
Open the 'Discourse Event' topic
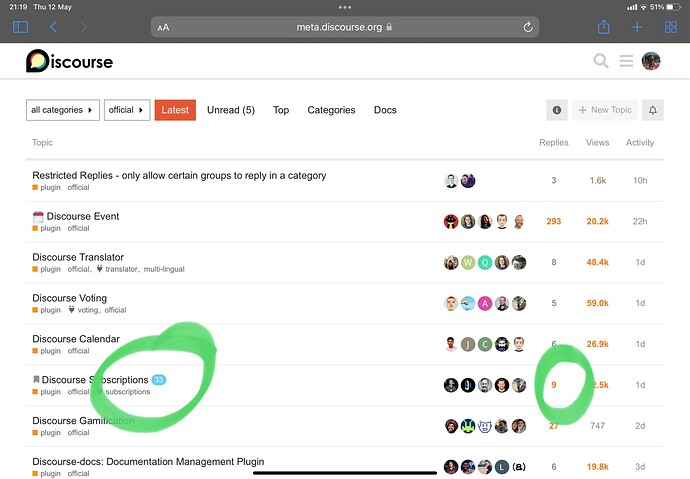point(83,216)
